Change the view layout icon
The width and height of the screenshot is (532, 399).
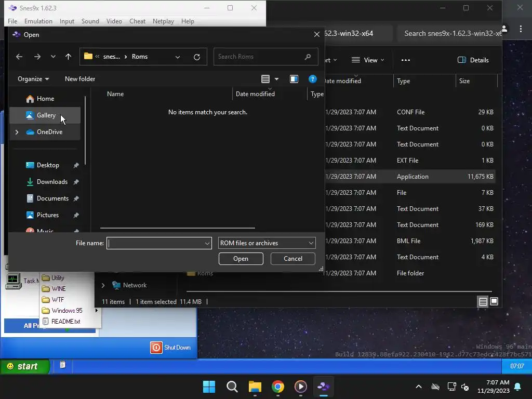coord(265,79)
